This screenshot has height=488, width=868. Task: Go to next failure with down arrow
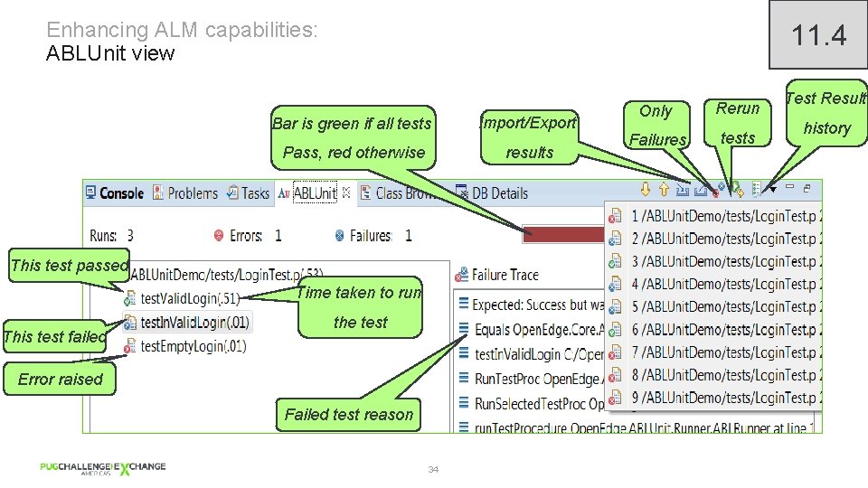click(x=646, y=190)
